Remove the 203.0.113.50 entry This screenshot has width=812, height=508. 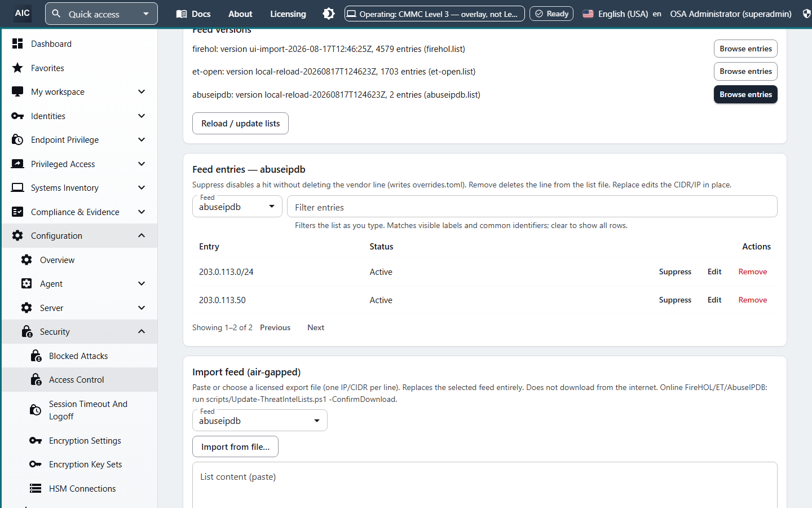tap(753, 300)
